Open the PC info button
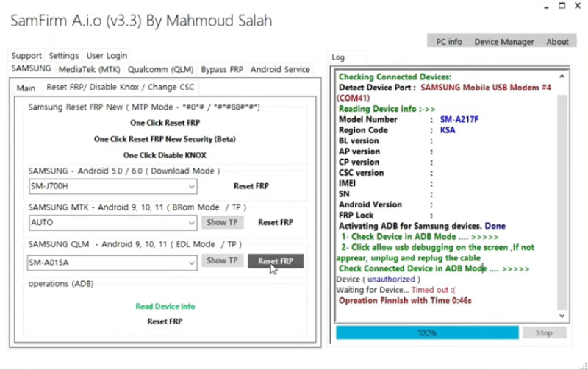 tap(448, 42)
